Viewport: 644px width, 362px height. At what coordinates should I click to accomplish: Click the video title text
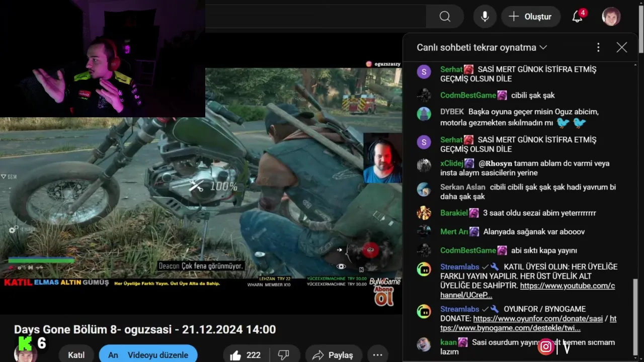(145, 329)
